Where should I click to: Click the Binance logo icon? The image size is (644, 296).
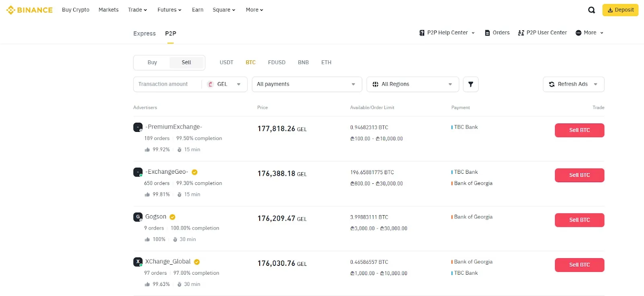tap(11, 10)
